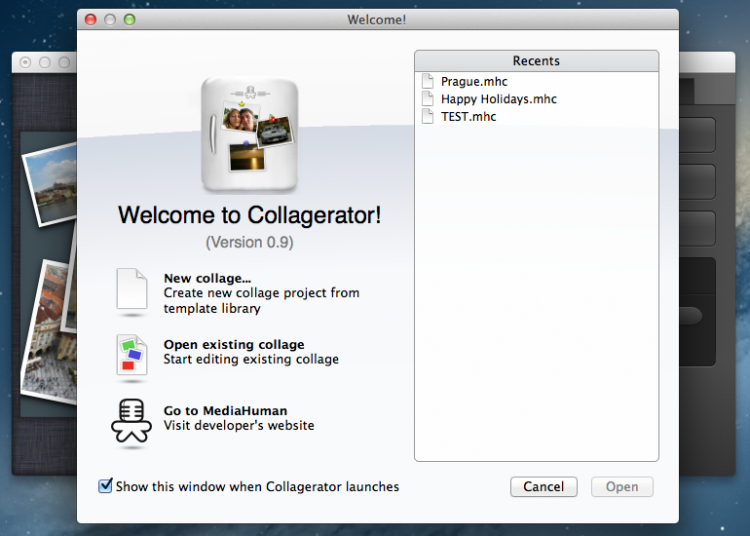The image size is (750, 536).
Task: Click the MediaHuman mascot icon
Action: [x=131, y=420]
